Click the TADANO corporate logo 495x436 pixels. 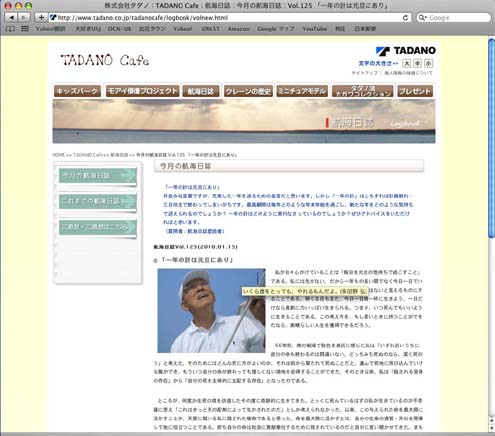pos(406,51)
